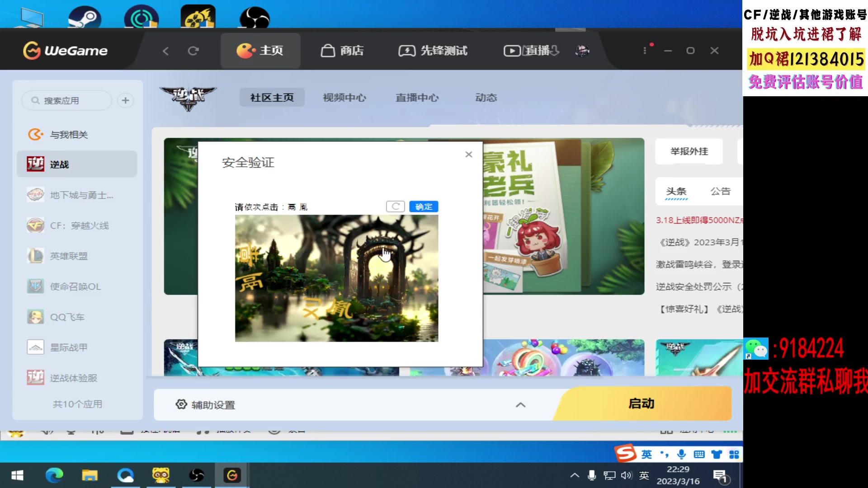Confirm captcha with 确定 button
Viewport: 868px width, 488px height.
point(424,206)
